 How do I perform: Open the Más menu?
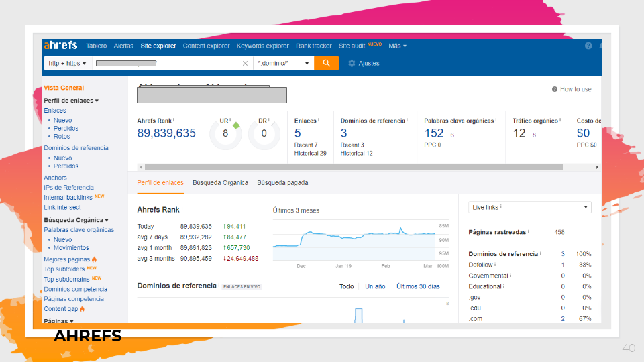tap(398, 46)
